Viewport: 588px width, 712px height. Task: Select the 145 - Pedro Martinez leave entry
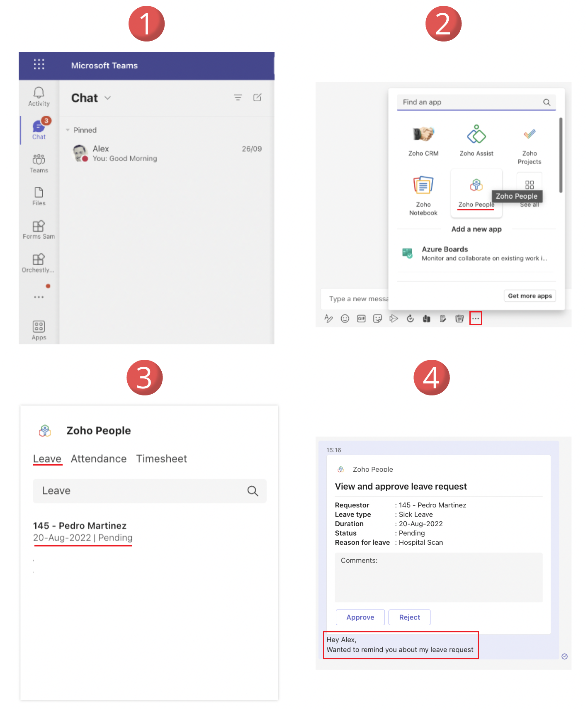(x=83, y=532)
